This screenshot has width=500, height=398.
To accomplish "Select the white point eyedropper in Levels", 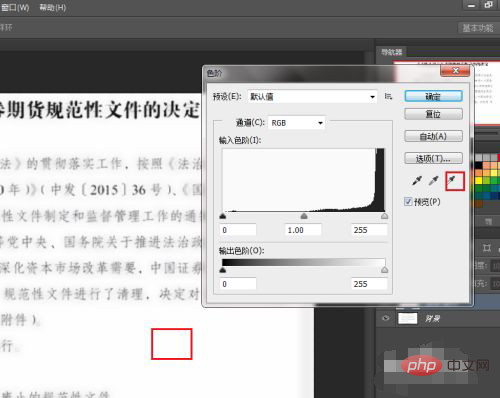I will [451, 181].
